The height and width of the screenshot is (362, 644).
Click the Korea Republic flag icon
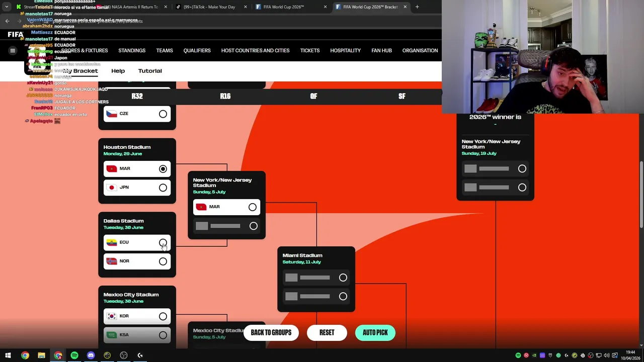pyautogui.click(x=111, y=316)
